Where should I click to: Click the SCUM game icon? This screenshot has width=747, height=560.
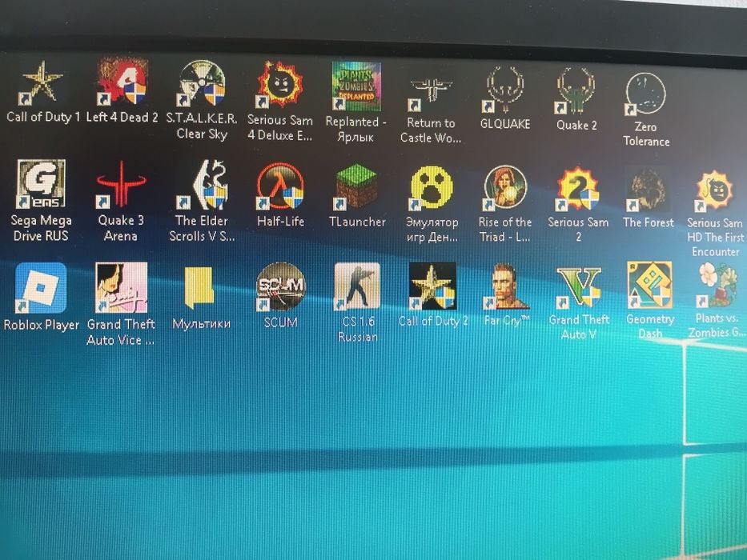click(280, 286)
